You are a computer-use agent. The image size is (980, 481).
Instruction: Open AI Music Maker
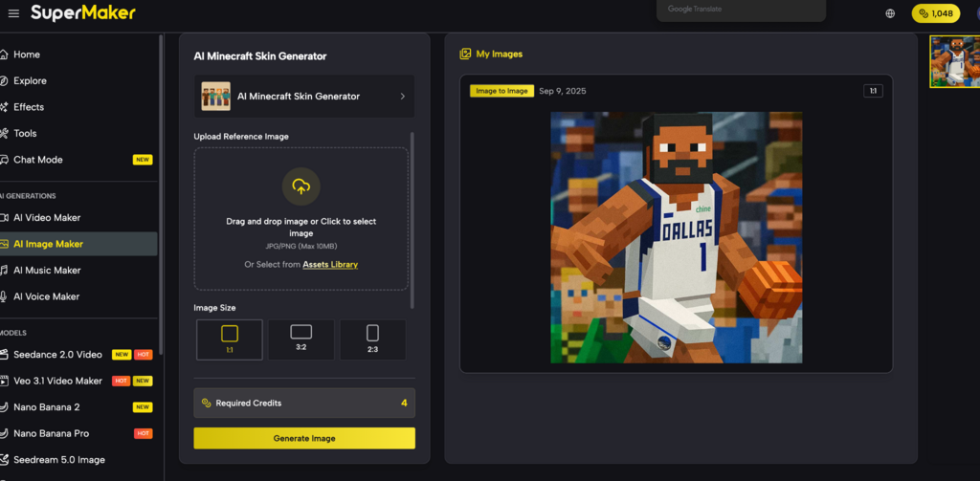click(47, 271)
